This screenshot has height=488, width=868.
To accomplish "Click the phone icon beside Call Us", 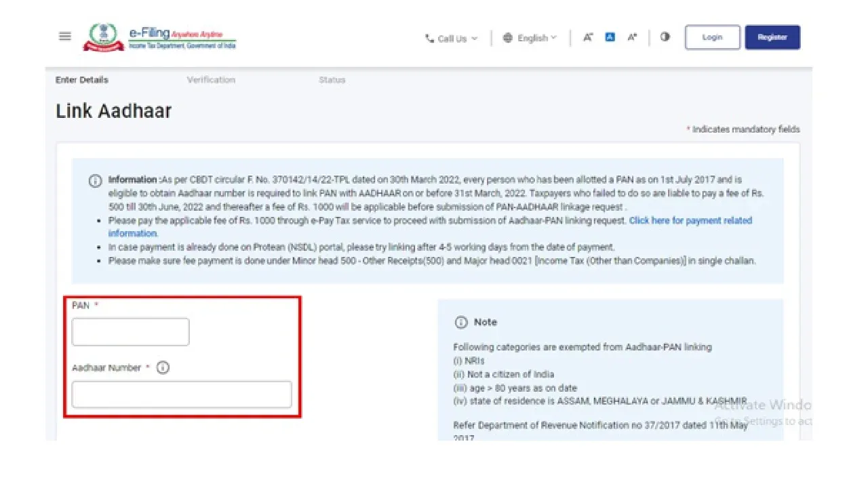I will coord(429,39).
